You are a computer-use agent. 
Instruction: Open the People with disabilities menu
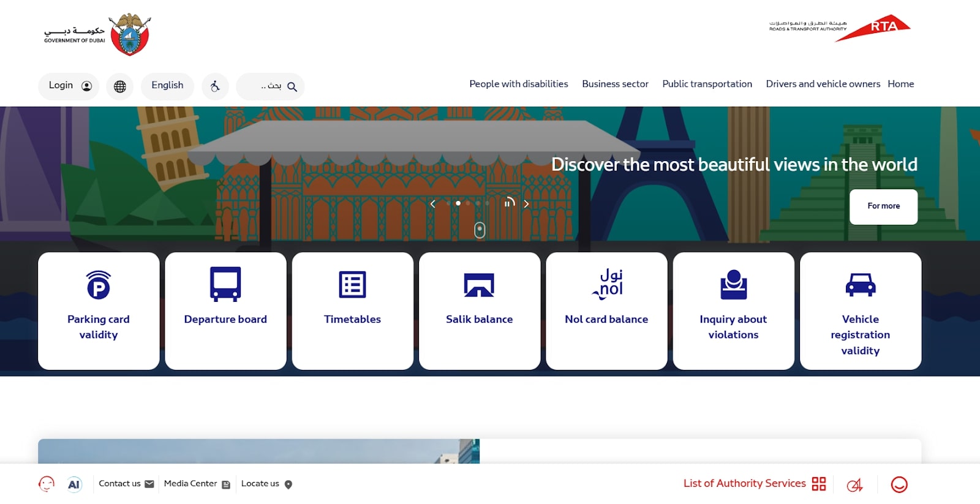click(519, 84)
